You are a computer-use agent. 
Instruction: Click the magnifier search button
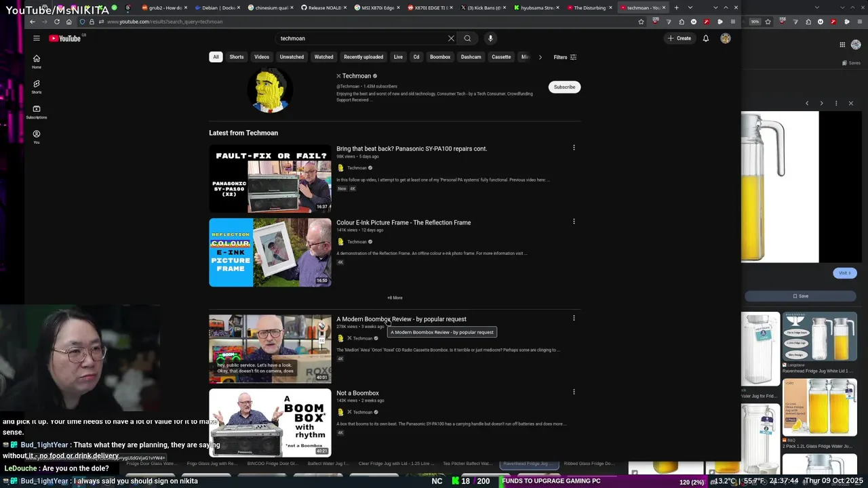pos(467,39)
